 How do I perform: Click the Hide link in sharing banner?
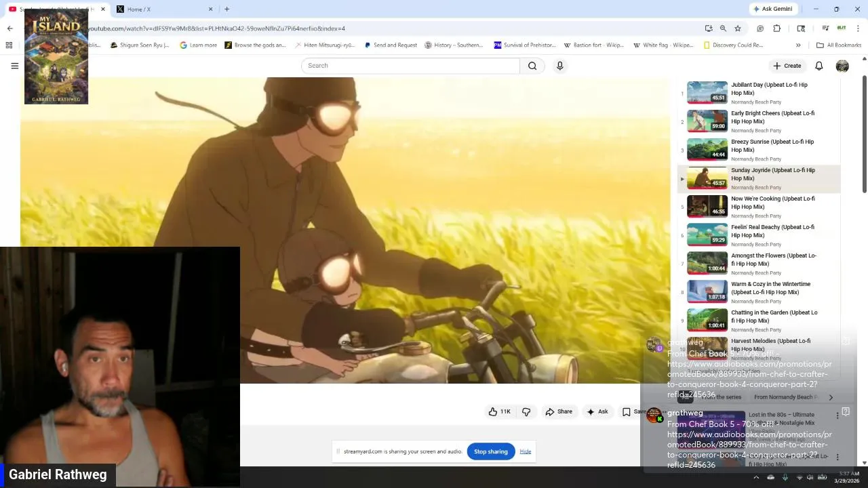pos(526,451)
